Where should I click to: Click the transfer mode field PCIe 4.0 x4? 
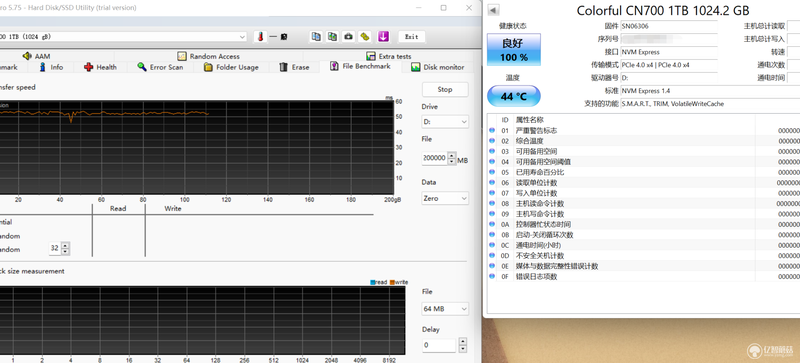coord(668,65)
